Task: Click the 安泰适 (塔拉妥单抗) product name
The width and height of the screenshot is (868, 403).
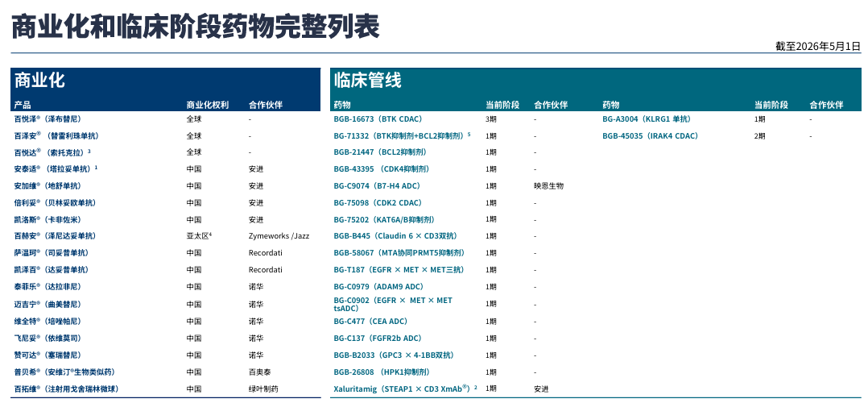Action: 56,168
